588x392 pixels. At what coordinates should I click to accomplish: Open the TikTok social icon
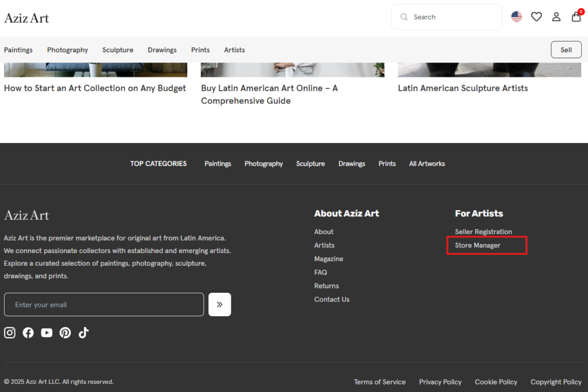[84, 333]
